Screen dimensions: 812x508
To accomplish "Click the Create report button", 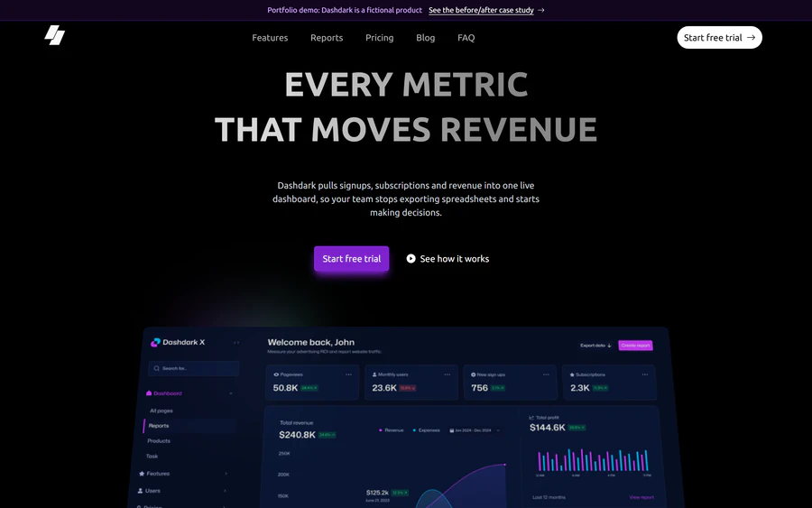I will pos(635,346).
